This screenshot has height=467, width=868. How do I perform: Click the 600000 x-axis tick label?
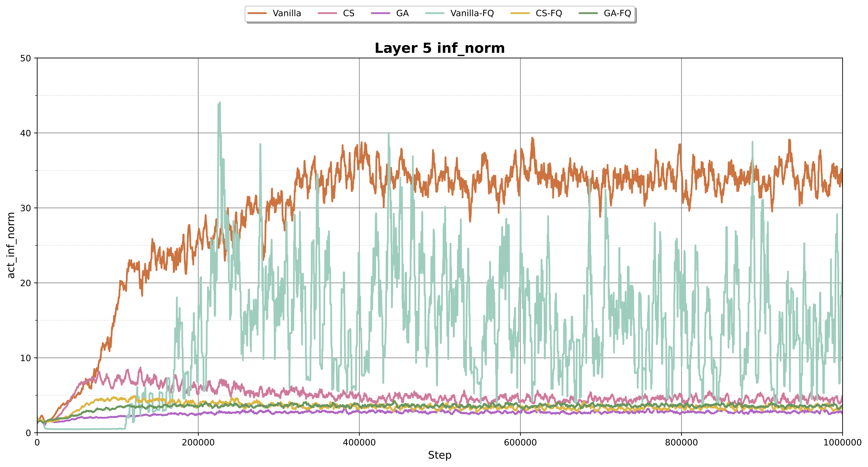point(520,442)
